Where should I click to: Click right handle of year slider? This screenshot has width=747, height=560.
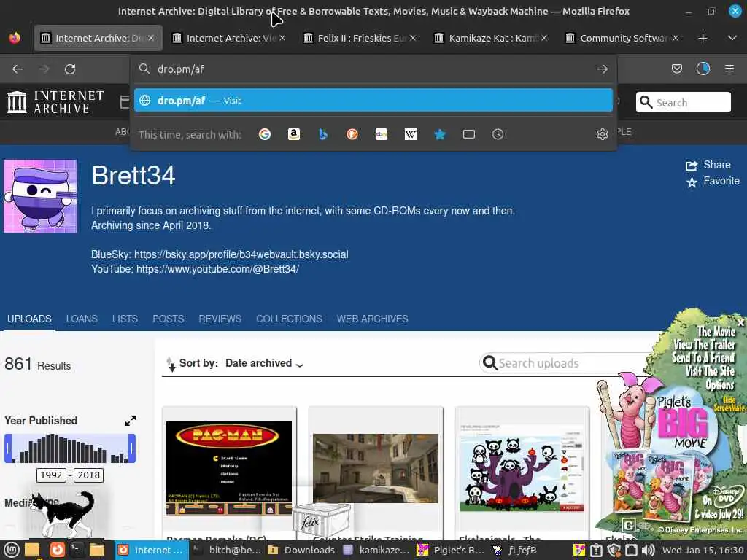[132, 448]
